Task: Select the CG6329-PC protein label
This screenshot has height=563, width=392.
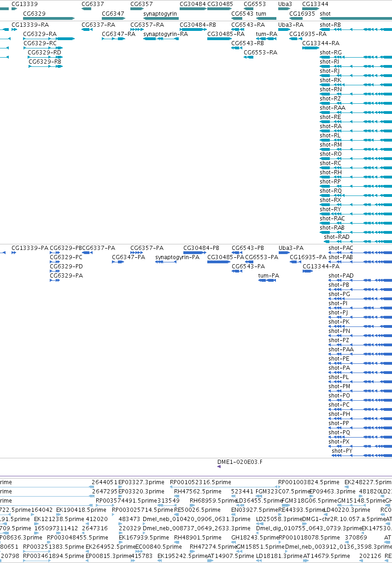Action: coord(66,257)
